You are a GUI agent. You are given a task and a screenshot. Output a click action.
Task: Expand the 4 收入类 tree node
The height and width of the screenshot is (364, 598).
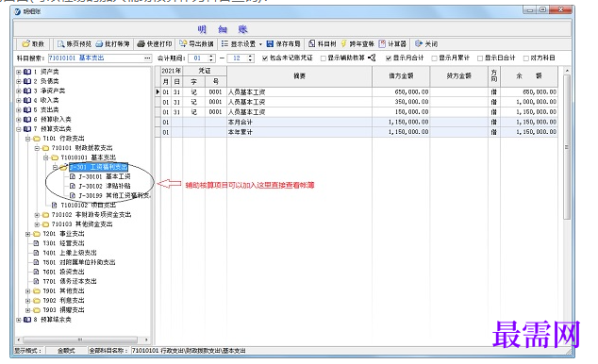[18, 100]
